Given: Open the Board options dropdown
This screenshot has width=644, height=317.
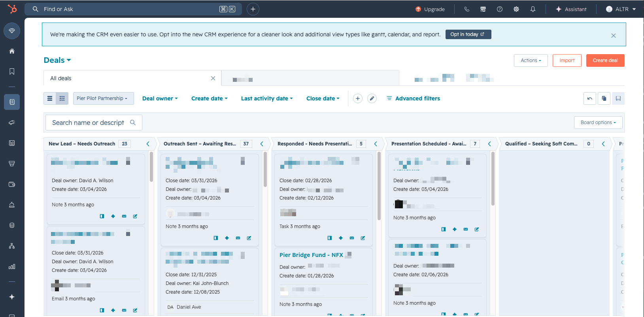Looking at the screenshot, I should [x=598, y=123].
